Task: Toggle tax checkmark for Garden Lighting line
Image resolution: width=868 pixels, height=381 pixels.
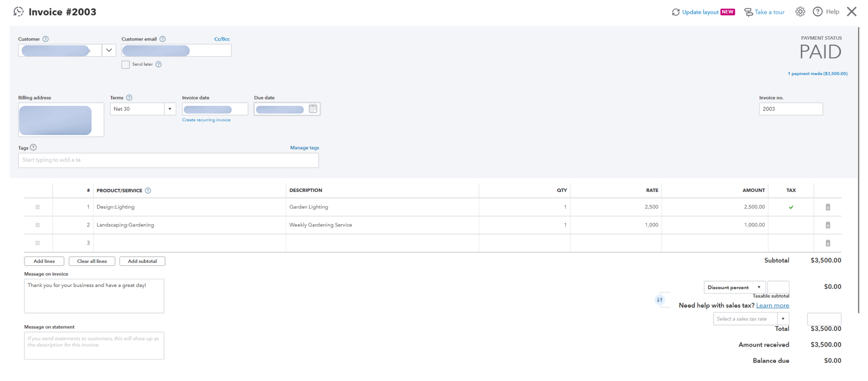Action: 791,207
